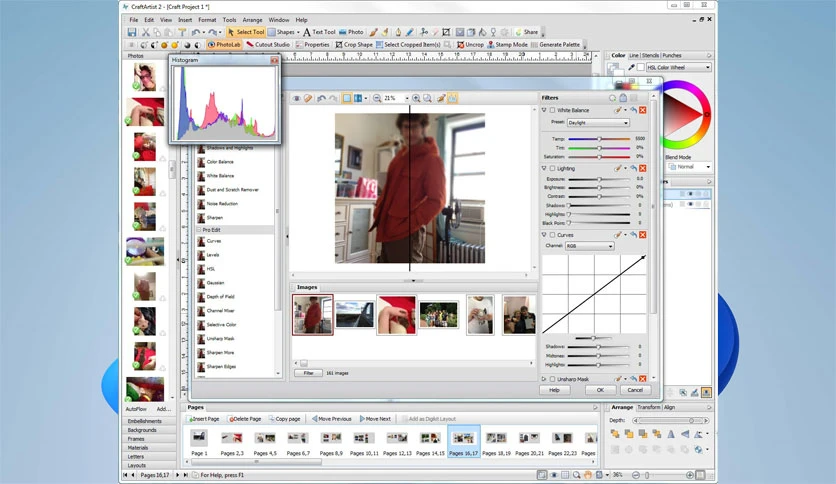Click the crop tool icon in main toolbar
The height and width of the screenshot is (484, 836).
point(446,32)
